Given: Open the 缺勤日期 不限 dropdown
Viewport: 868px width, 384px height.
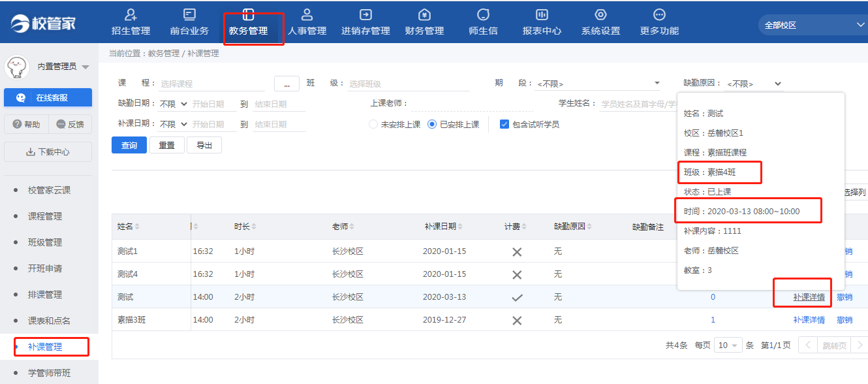Looking at the screenshot, I should click(174, 104).
